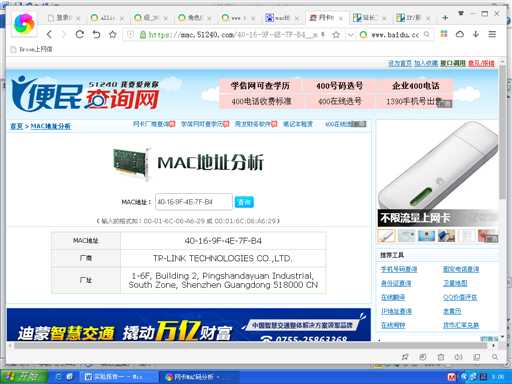Screen dimensions: 512x384
Task: Go back using the back arrow
Action: 49,34
